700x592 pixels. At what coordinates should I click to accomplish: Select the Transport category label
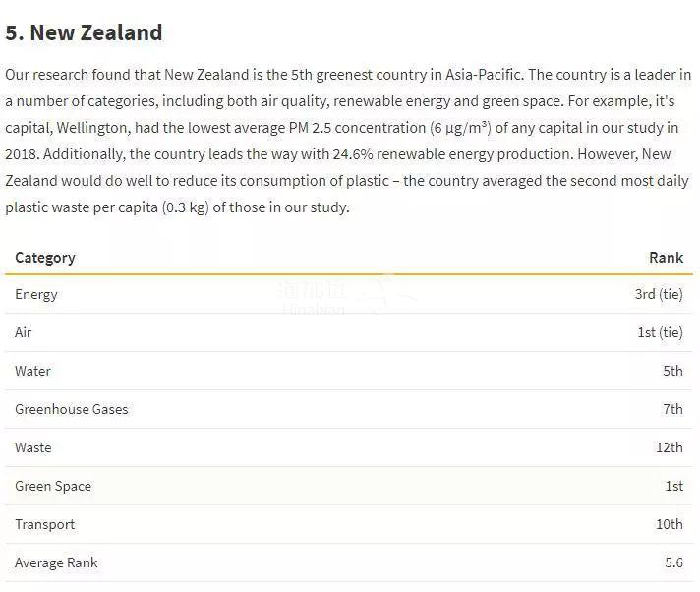point(44,524)
